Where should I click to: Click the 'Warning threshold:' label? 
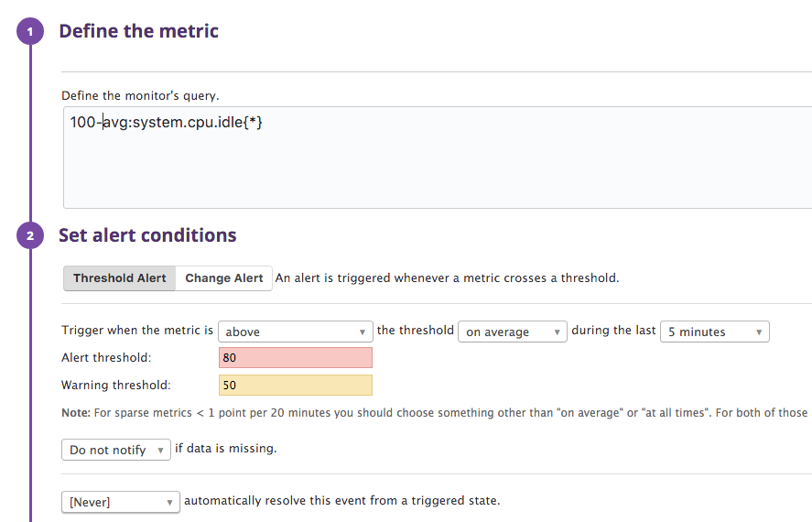[x=115, y=386]
